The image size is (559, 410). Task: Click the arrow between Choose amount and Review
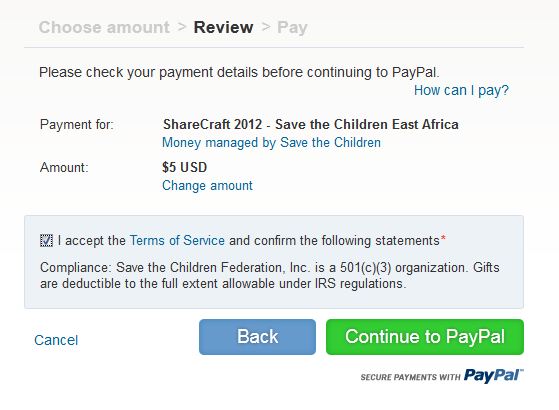[182, 27]
